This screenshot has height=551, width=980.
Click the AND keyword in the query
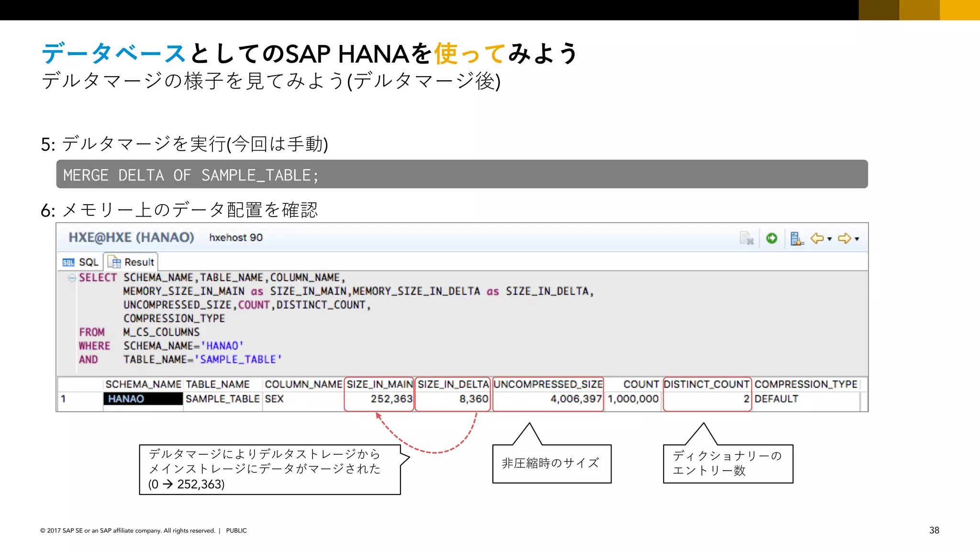pyautogui.click(x=88, y=360)
